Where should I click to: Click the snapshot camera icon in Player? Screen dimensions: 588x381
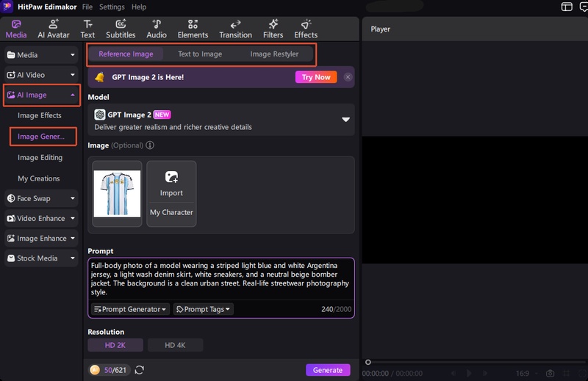(550, 374)
